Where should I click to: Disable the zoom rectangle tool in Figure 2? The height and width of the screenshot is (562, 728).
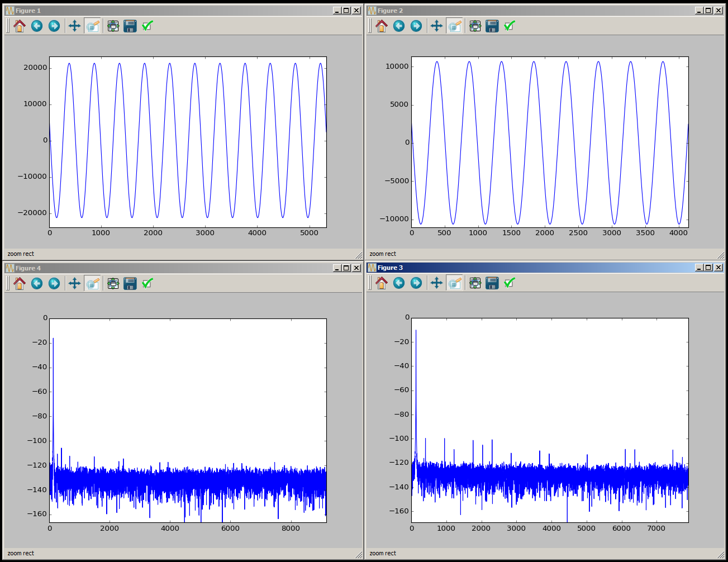[x=455, y=26]
